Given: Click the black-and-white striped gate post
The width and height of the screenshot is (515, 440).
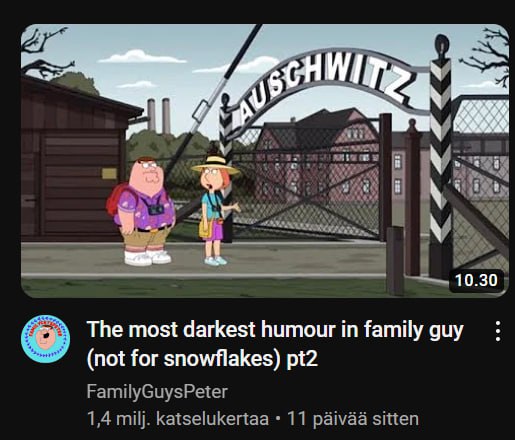Looking at the screenshot, I should 441,157.
